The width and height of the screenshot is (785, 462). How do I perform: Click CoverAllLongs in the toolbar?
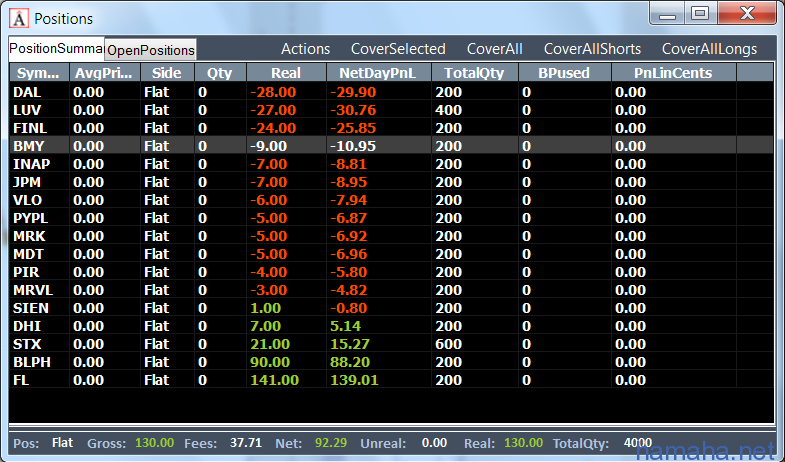[709, 49]
